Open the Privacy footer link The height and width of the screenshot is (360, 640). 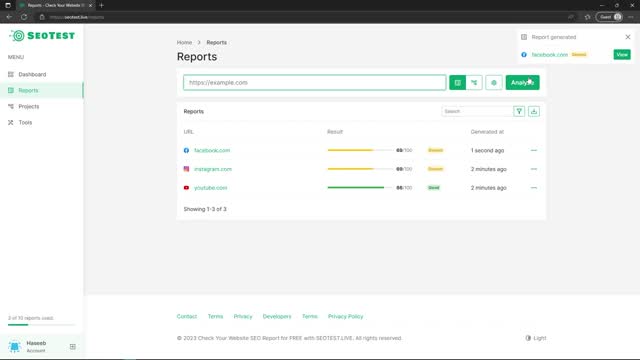(x=243, y=316)
